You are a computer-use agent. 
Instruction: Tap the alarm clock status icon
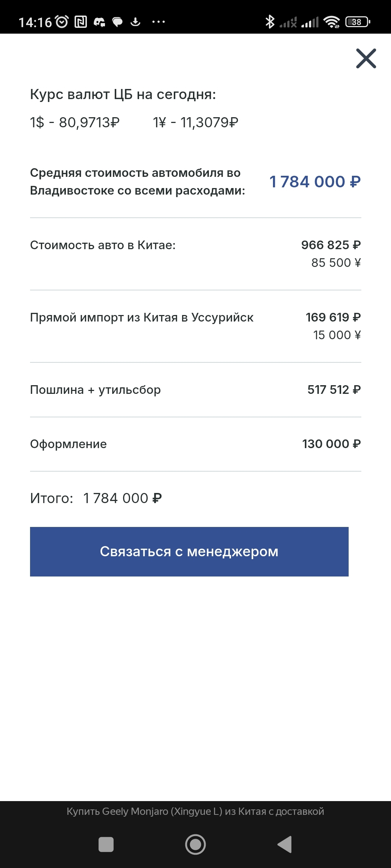[x=62, y=22]
